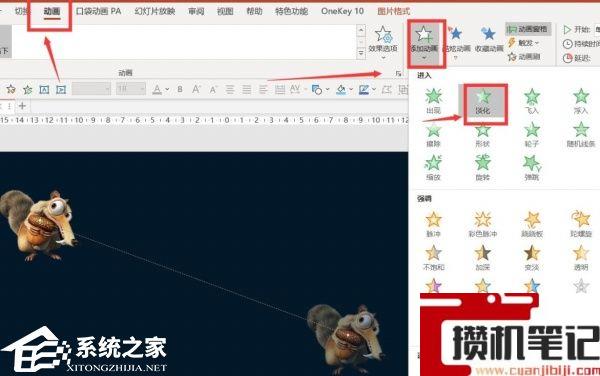Select the 弹跳 (Bounce) entrance effect
The height and width of the screenshot is (376, 600).
click(532, 168)
